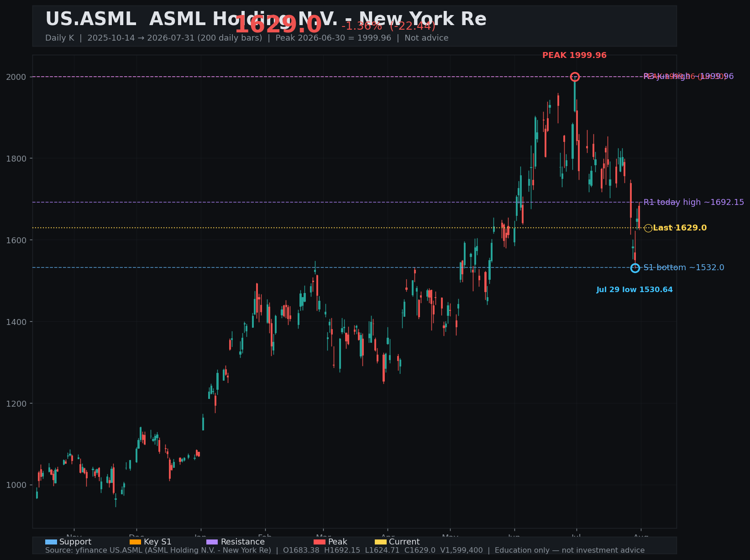This screenshot has height=560, width=750.
Task: Click the Last 1629.0 price label
Action: coord(680,228)
